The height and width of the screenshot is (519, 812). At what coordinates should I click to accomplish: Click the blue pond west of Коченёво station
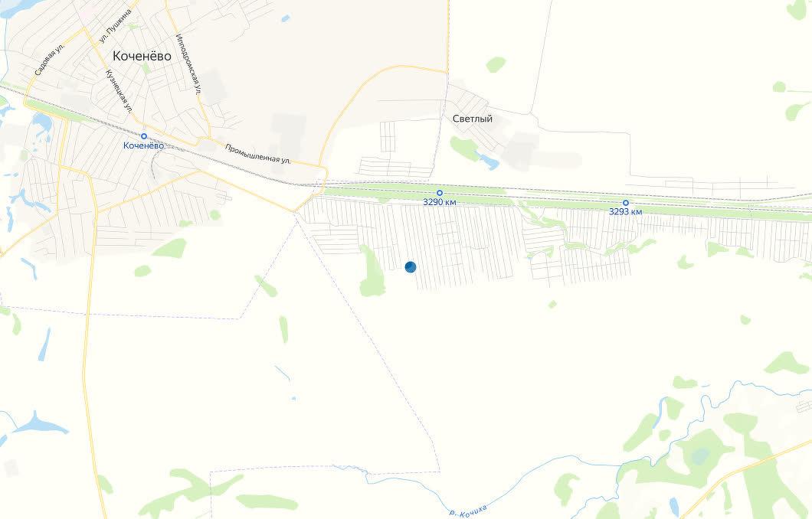pos(42,122)
